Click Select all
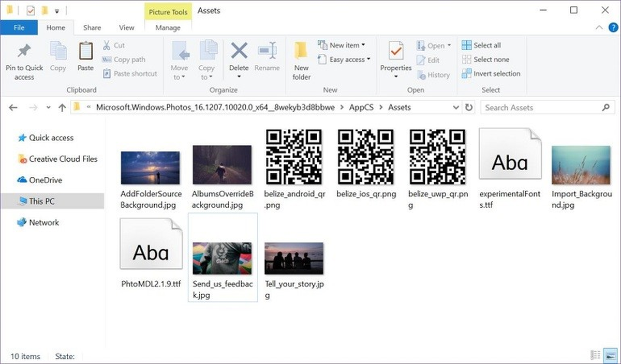621x364 pixels. click(x=481, y=45)
